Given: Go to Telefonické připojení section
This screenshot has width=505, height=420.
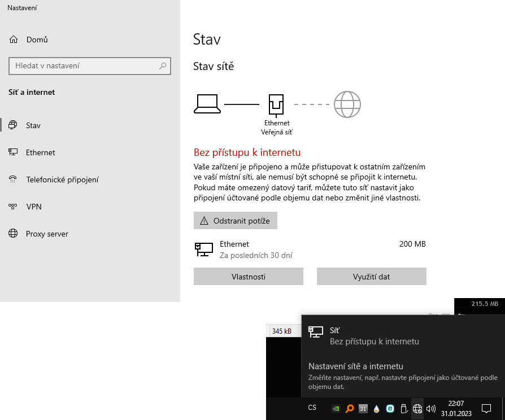Looking at the screenshot, I should pyautogui.click(x=62, y=180).
